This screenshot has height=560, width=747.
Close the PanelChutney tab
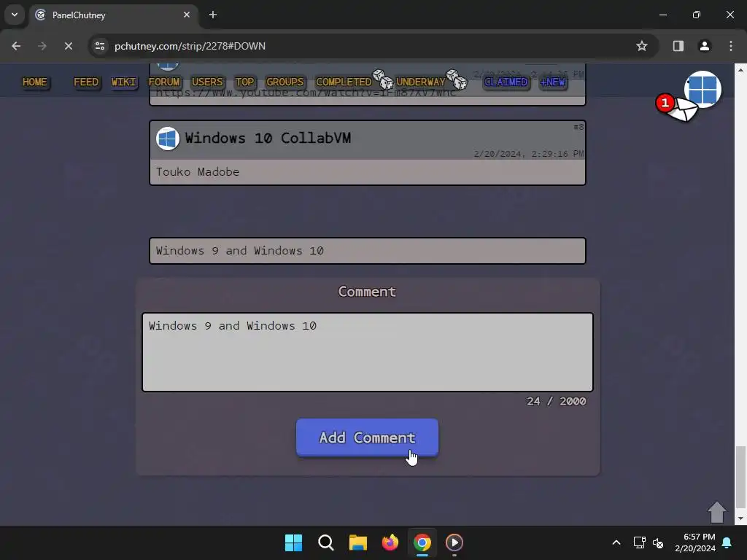187,15
